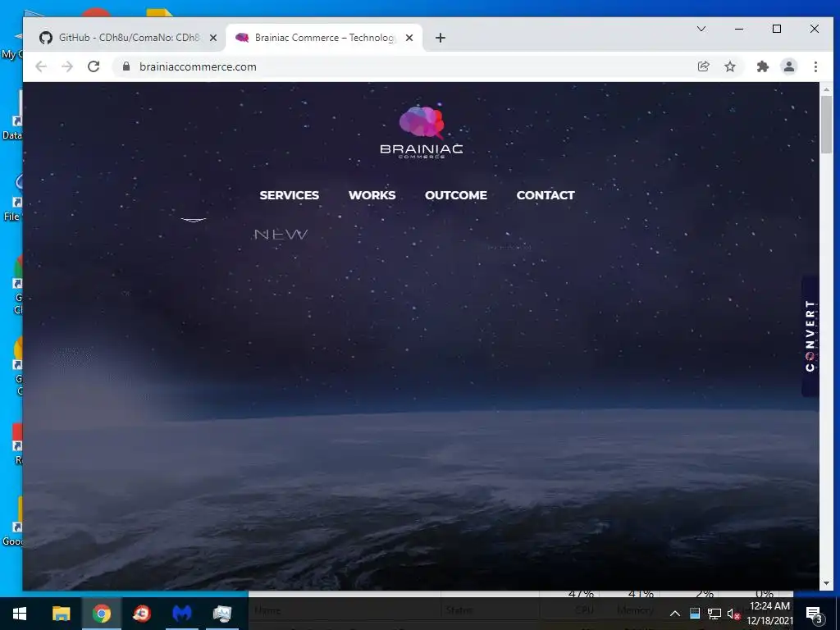Maximize the Chrome window
This screenshot has height=630, width=840.
click(x=777, y=29)
